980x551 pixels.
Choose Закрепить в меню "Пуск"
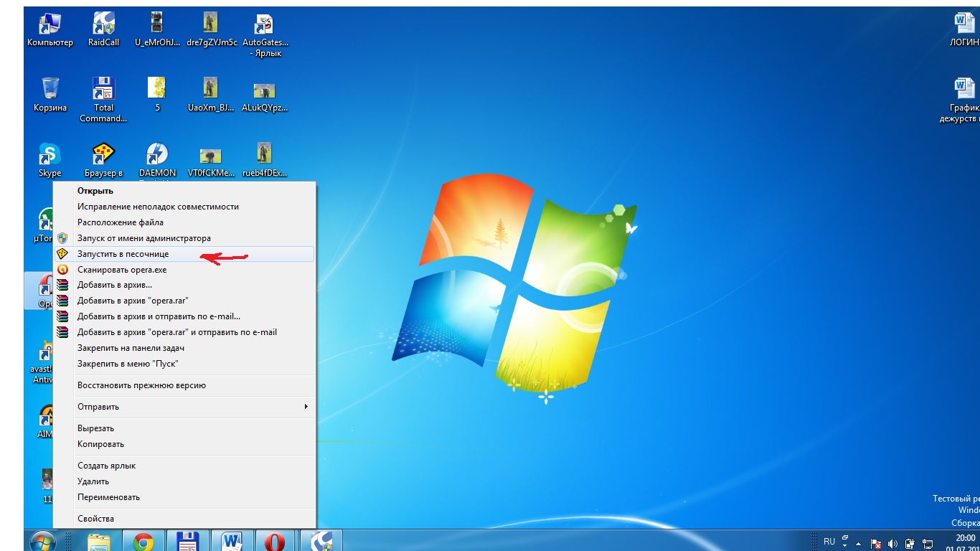click(x=184, y=364)
